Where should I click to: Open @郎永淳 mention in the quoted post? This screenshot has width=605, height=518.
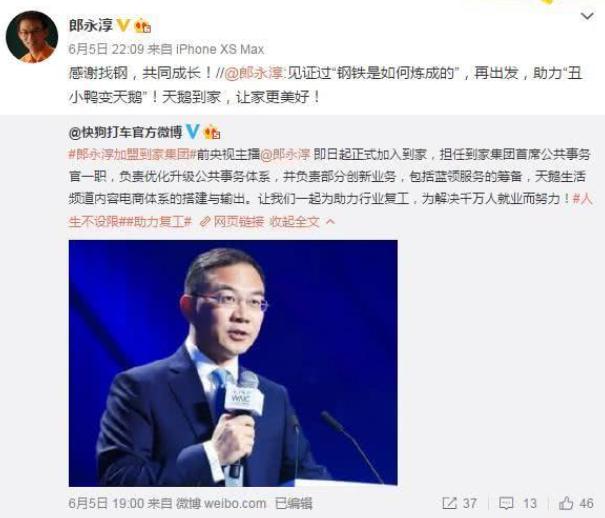285,154
